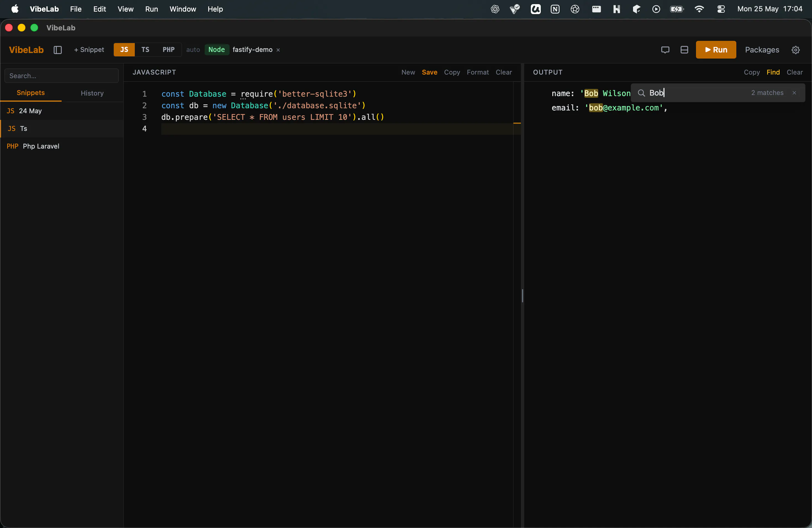This screenshot has height=528, width=812.
Task: Click the battery status icon
Action: point(677,9)
